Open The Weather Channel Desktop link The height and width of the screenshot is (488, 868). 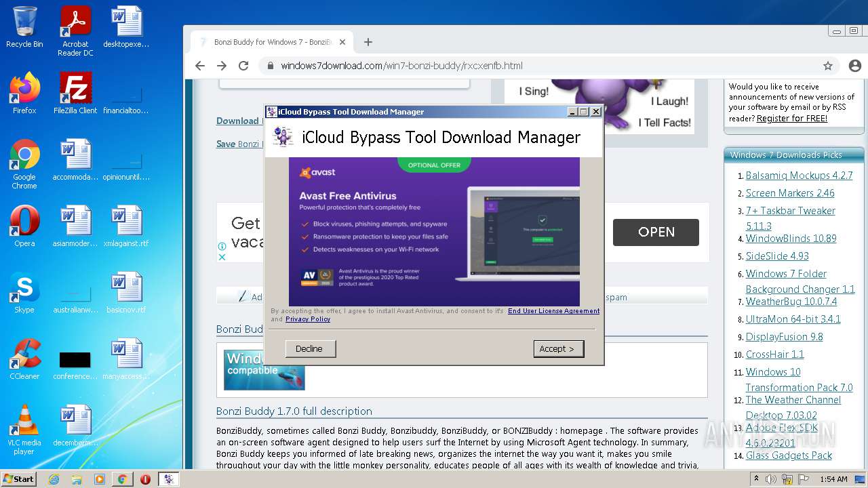coord(793,407)
